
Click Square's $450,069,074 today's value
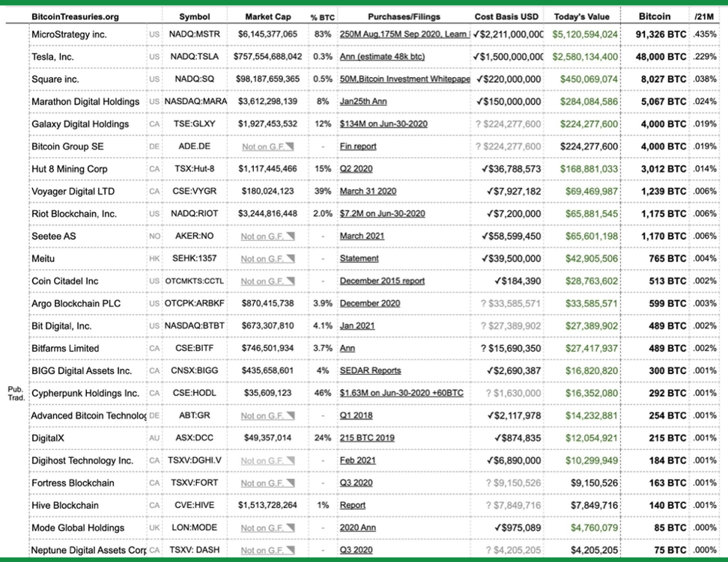pos(589,79)
